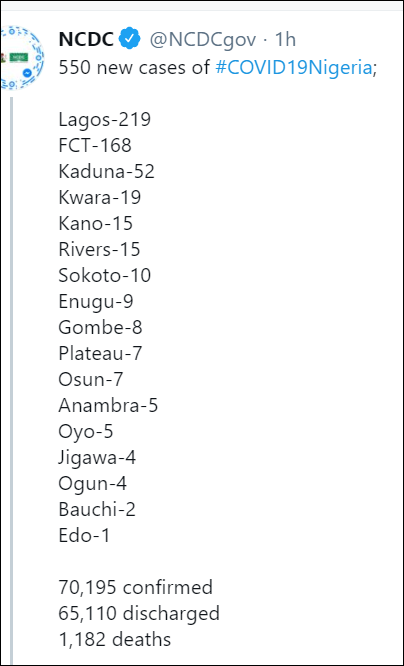Click the Plateau-7 line

point(100,353)
